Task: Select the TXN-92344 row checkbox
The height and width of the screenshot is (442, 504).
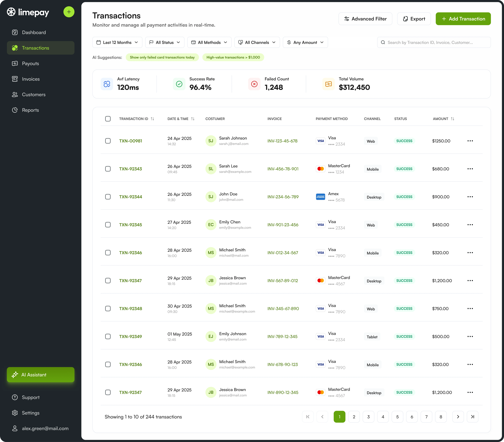Action: click(x=108, y=197)
